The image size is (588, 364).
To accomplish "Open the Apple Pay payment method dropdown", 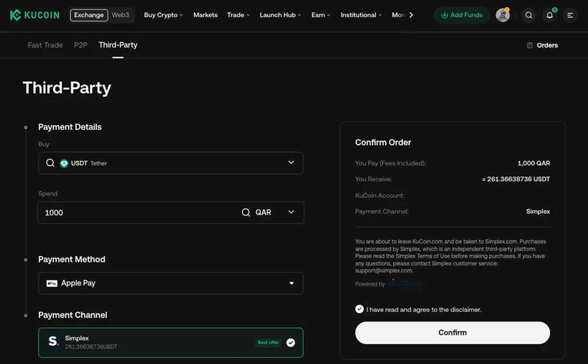I will pyautogui.click(x=171, y=283).
